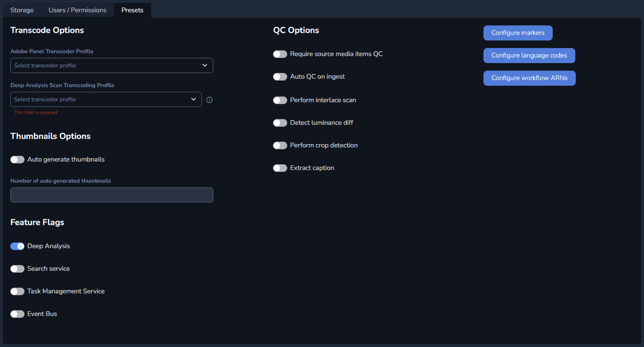The width and height of the screenshot is (644, 347).
Task: Turn on Auto QC on ingest
Action: pos(280,77)
